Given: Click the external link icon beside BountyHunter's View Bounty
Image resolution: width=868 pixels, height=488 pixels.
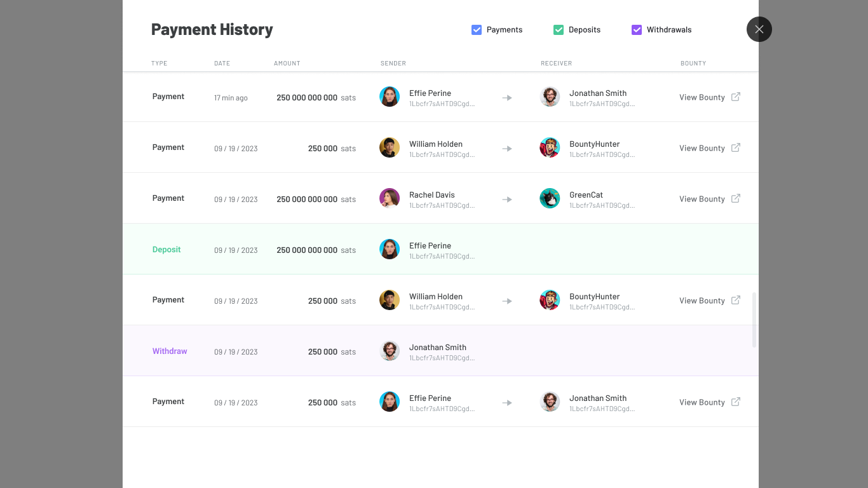Looking at the screenshot, I should point(735,147).
